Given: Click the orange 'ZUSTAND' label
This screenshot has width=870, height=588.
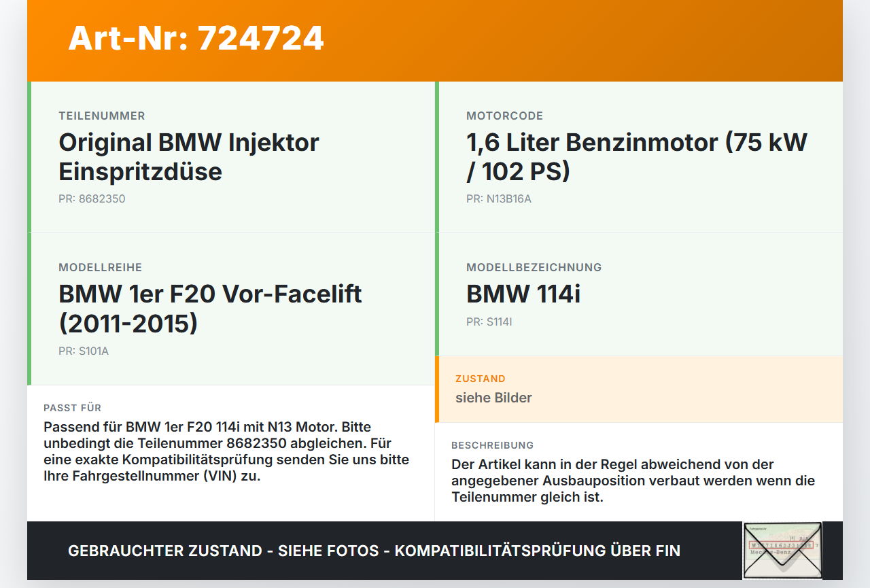Looking at the screenshot, I should click(x=481, y=379).
